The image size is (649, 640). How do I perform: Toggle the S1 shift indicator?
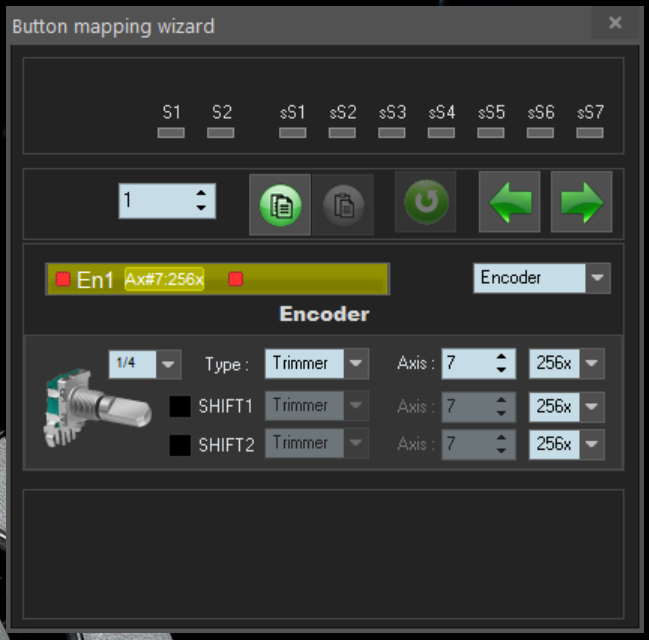[171, 133]
